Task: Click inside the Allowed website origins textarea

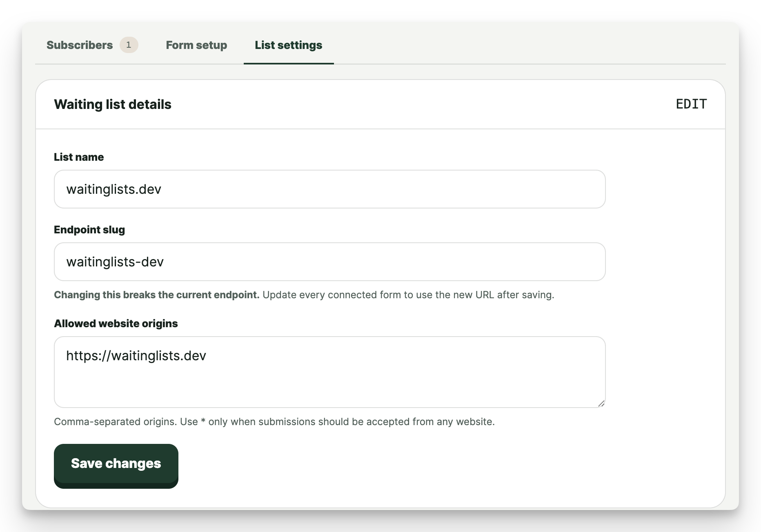Action: [x=329, y=372]
